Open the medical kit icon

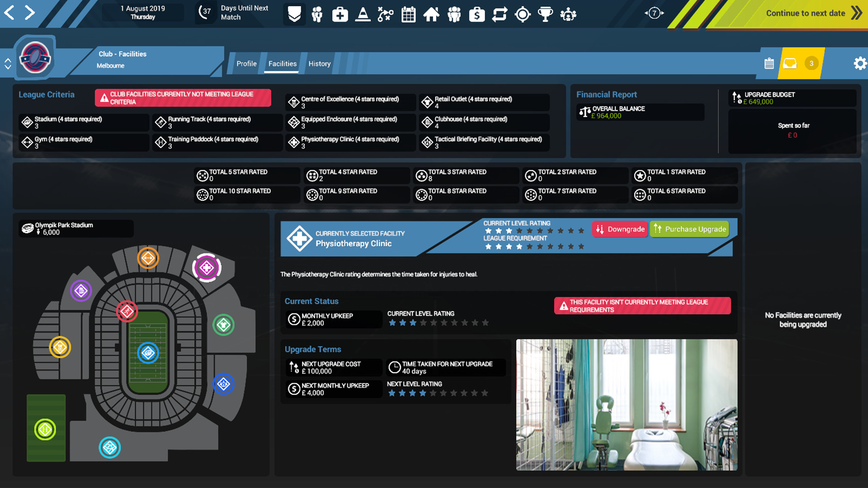[x=340, y=14]
